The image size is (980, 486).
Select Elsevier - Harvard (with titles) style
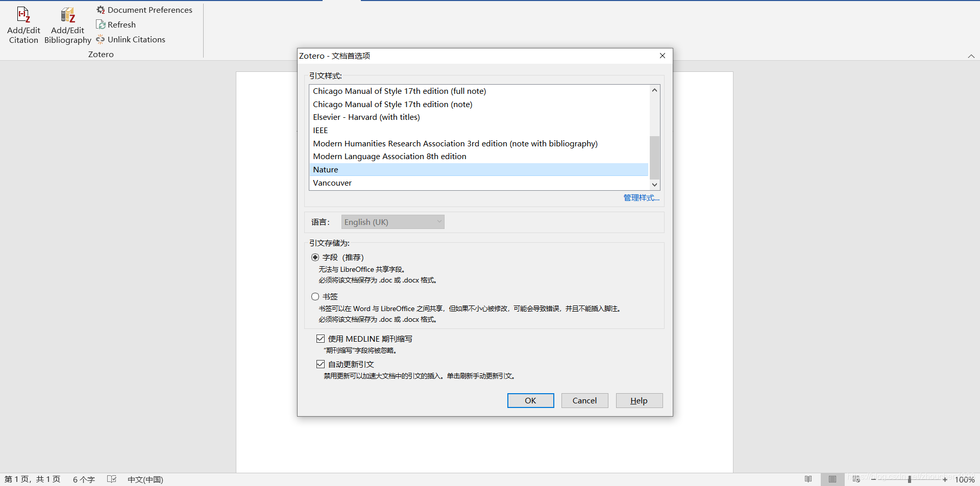point(479,117)
